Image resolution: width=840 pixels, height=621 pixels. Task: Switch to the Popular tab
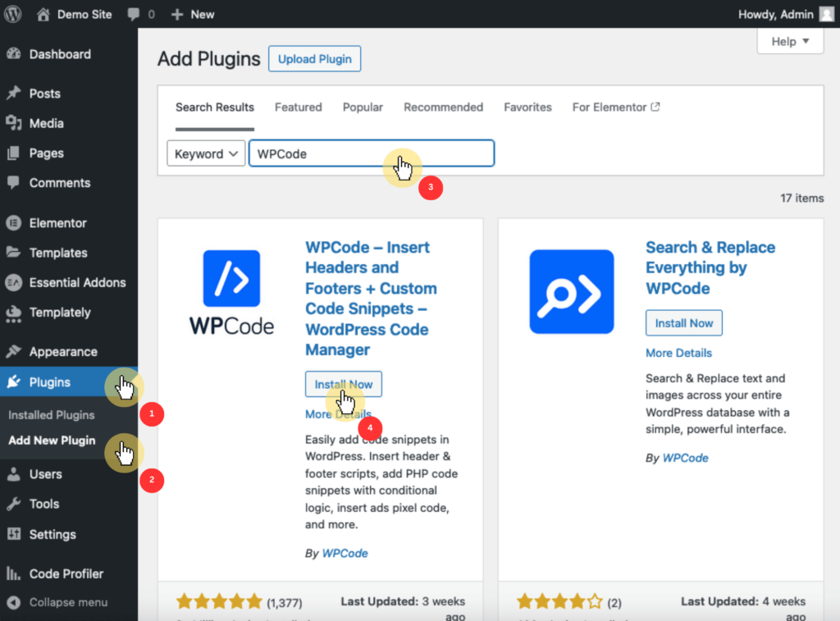pyautogui.click(x=363, y=107)
